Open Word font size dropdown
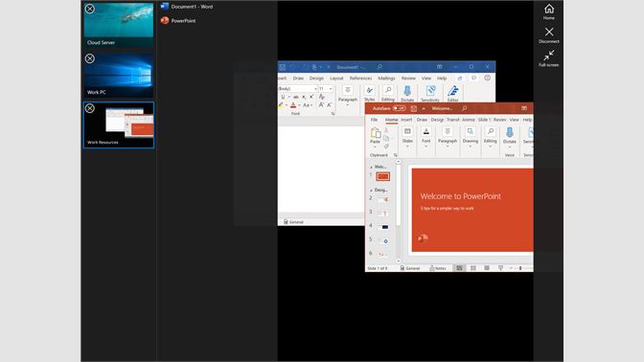This screenshot has width=644, height=362. [x=331, y=89]
